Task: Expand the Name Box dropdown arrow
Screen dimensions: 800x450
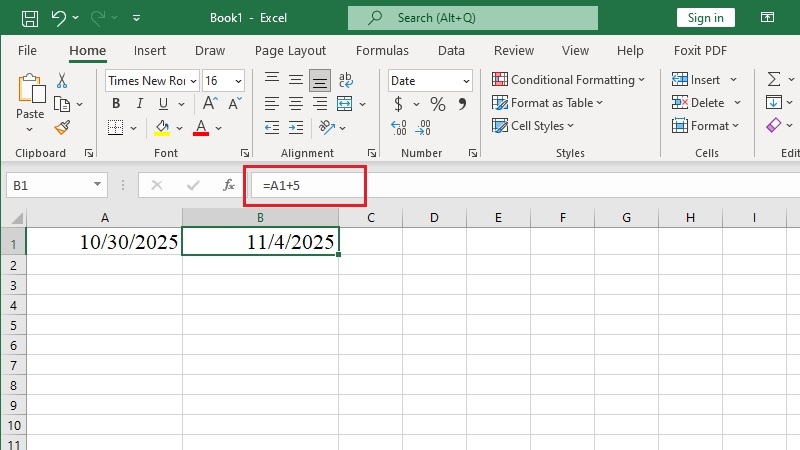Action: point(97,185)
